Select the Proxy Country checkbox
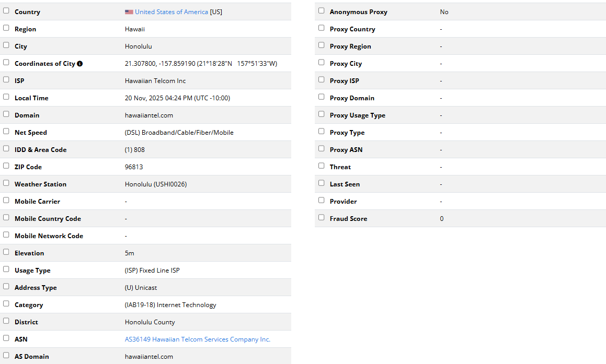The image size is (606, 364). (321, 28)
